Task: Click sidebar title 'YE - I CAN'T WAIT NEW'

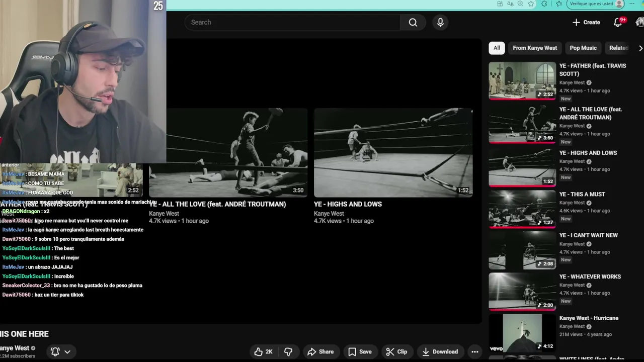Action: 589,235
